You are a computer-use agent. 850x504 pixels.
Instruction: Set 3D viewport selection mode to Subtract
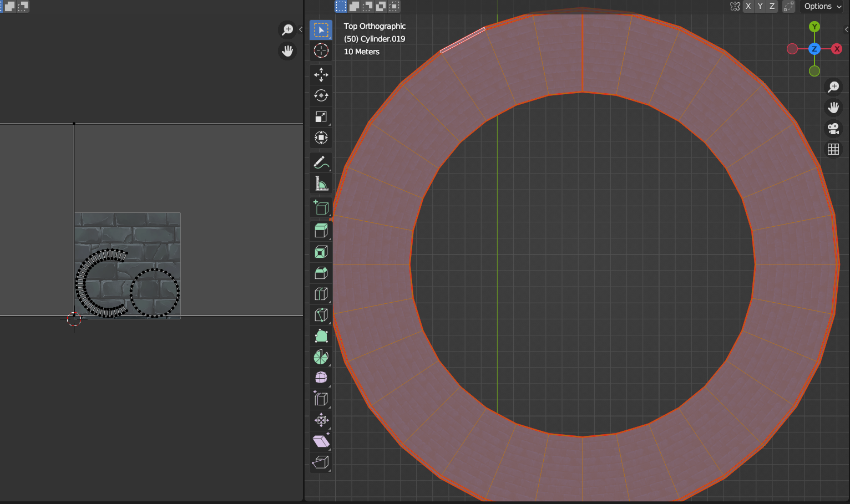(367, 6)
